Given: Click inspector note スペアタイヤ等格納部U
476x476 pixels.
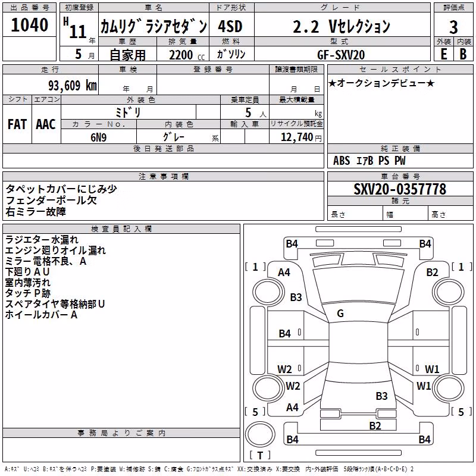Looking at the screenshot, I should point(55,304).
